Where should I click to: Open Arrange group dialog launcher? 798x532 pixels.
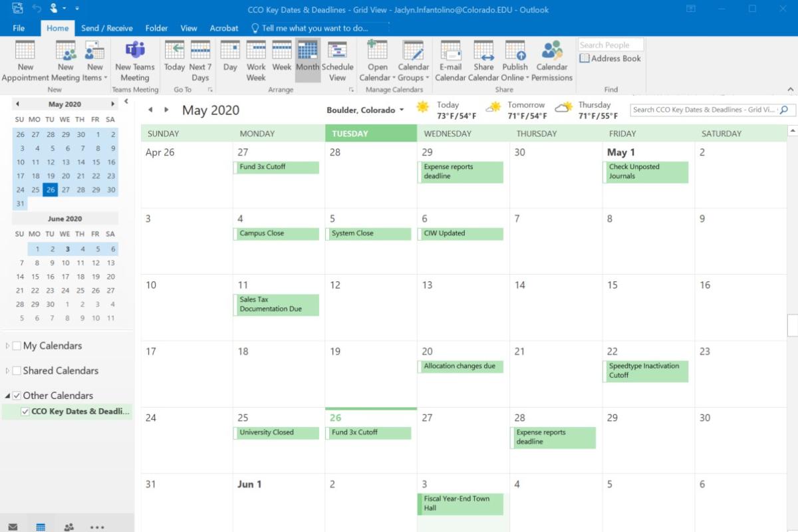click(352, 89)
